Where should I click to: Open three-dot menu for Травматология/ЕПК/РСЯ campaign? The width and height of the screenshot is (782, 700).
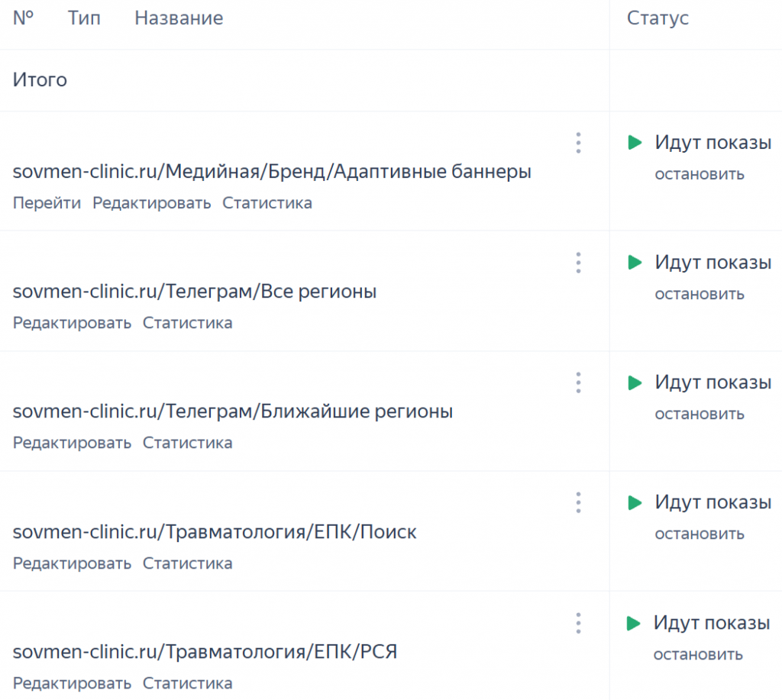(x=578, y=623)
